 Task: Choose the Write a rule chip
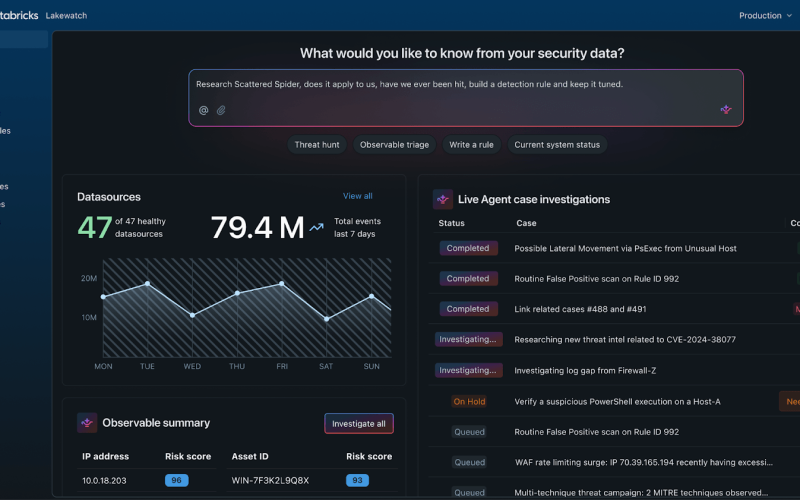click(x=471, y=145)
